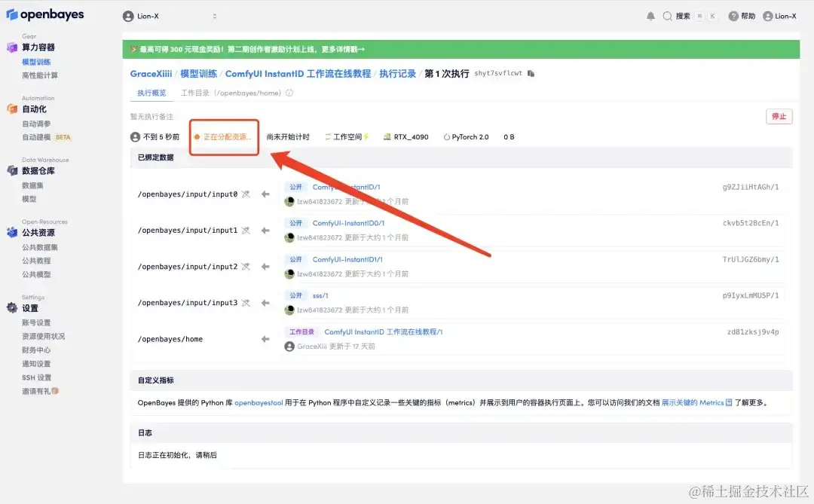
Task: Click the 设置 gear icon
Action: point(12,308)
